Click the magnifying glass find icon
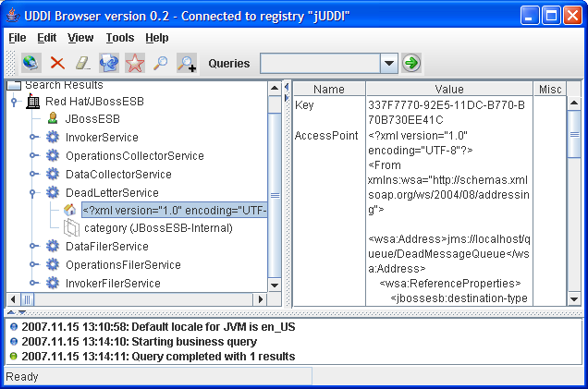This screenshot has height=389, width=588. point(161,63)
